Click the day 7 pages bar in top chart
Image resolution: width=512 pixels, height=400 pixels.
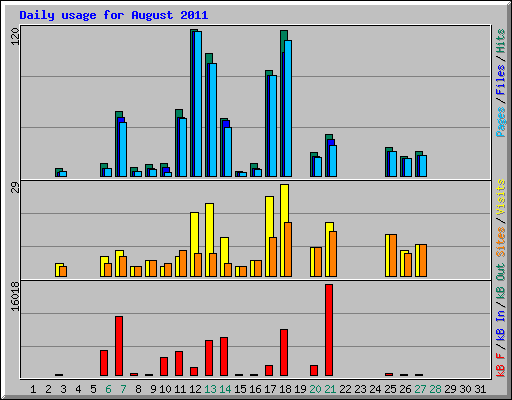pos(123,150)
